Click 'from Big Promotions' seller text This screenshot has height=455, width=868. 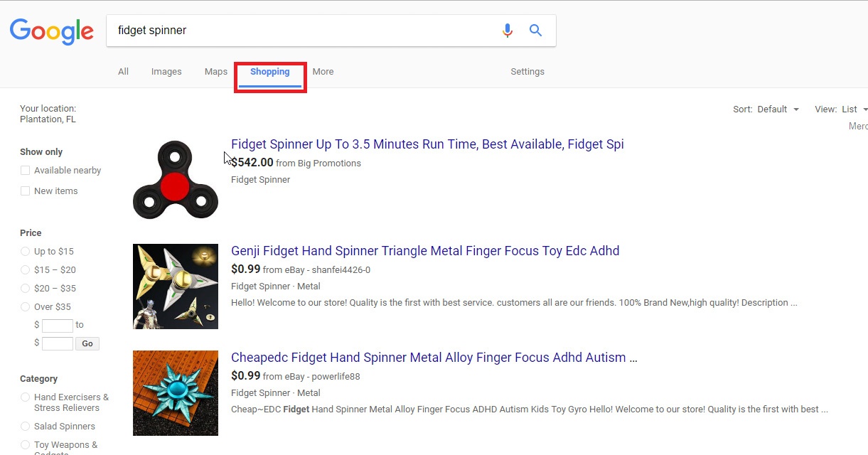coord(318,164)
